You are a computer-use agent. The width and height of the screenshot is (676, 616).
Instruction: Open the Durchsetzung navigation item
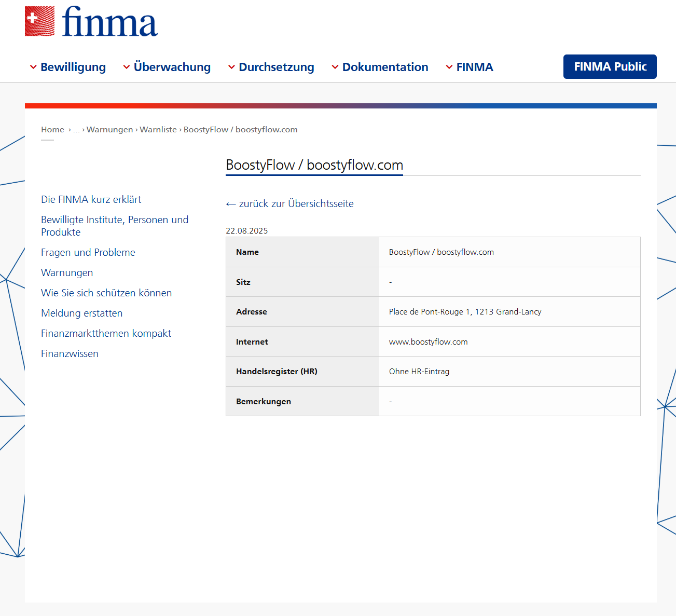[277, 67]
